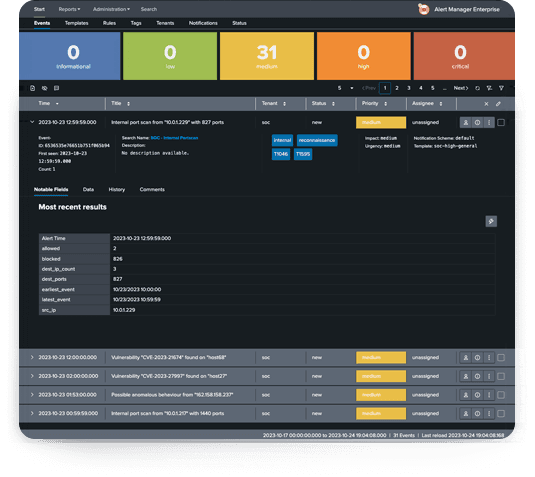The height and width of the screenshot is (477, 535).
Task: Open the page size dropdown showing 5
Action: point(345,88)
